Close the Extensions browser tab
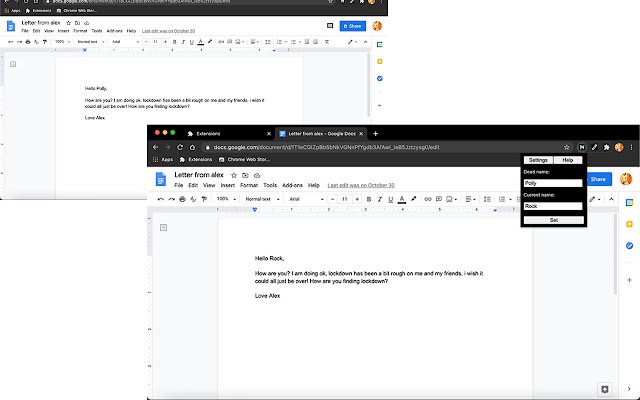The image size is (640, 400). click(x=269, y=133)
